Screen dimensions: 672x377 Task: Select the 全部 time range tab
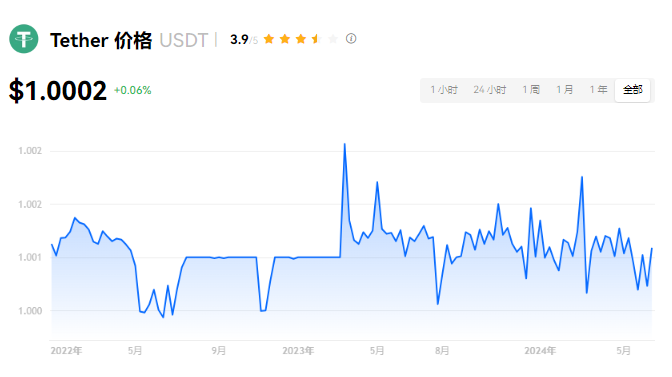pyautogui.click(x=633, y=90)
